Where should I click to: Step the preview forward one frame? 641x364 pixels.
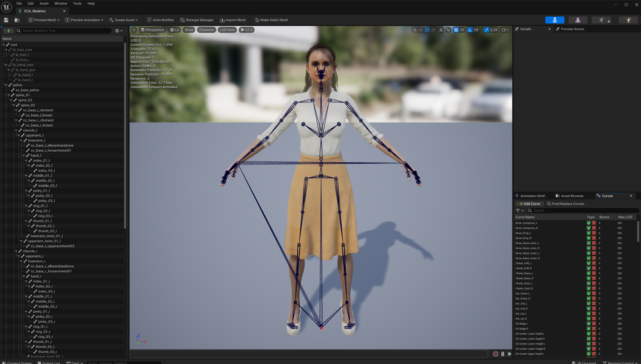(x=509, y=354)
